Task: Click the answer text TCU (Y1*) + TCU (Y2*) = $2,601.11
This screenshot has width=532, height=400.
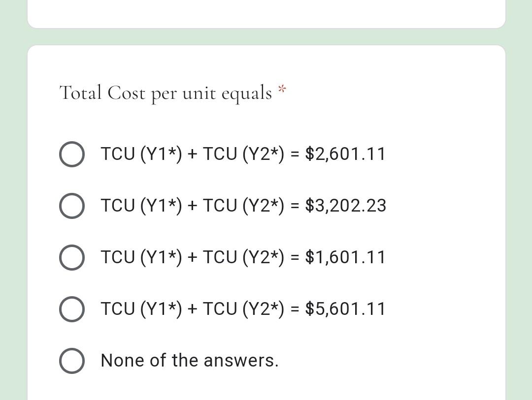Action: pos(243,154)
